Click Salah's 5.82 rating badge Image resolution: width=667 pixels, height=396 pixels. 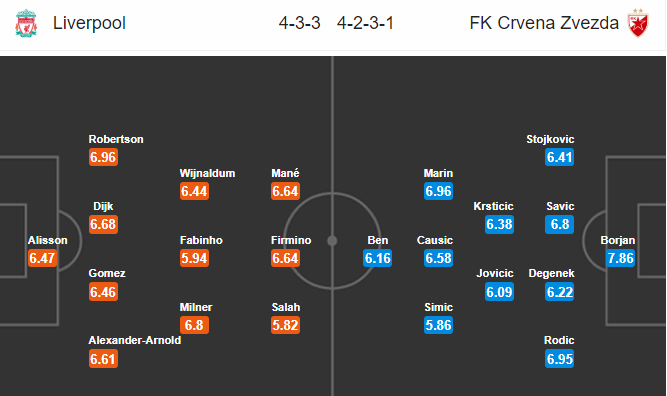coord(285,325)
